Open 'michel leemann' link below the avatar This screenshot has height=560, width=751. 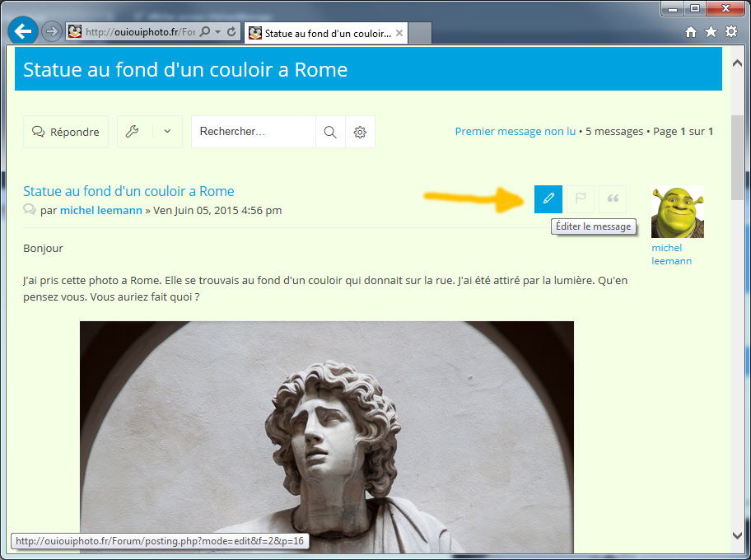click(x=671, y=254)
